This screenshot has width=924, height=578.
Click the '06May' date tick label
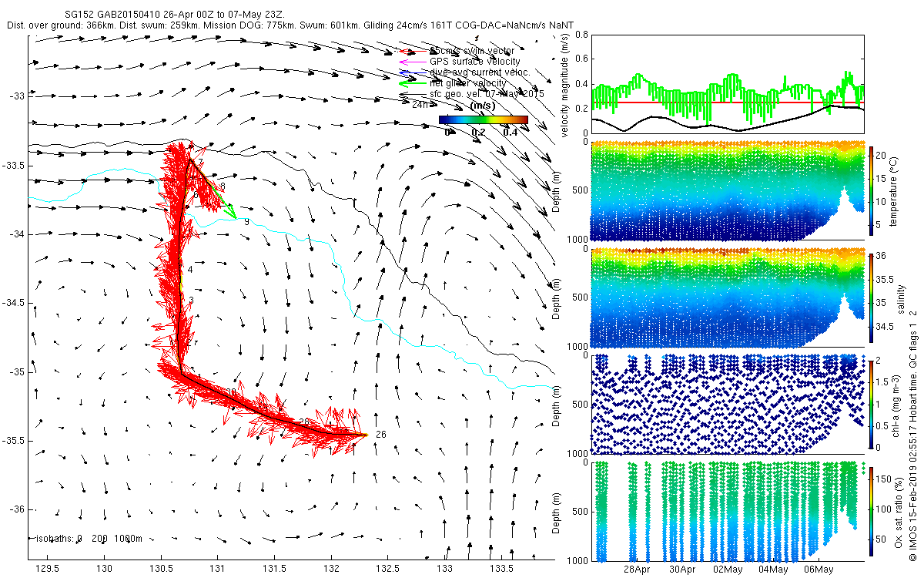pos(818,570)
